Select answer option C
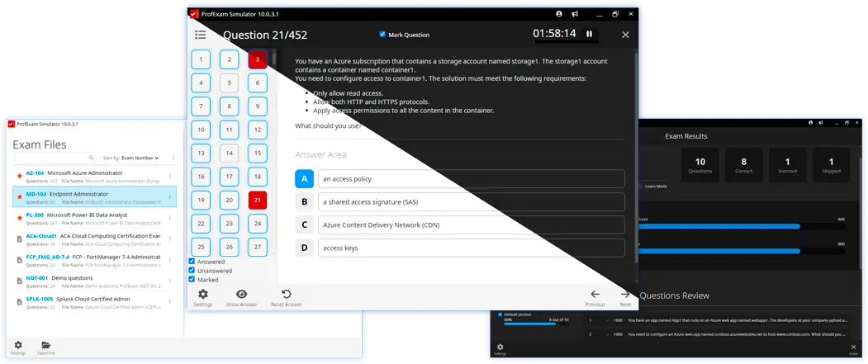868x364 pixels. pos(305,225)
